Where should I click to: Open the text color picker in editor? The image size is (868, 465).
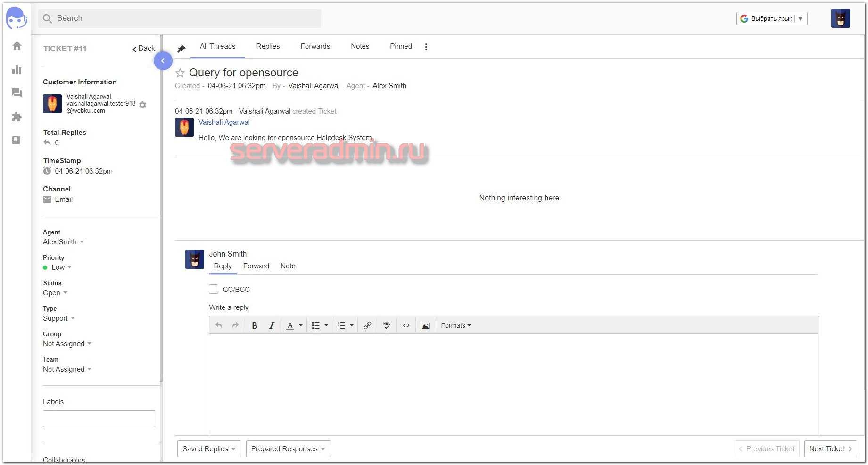pyautogui.click(x=300, y=325)
